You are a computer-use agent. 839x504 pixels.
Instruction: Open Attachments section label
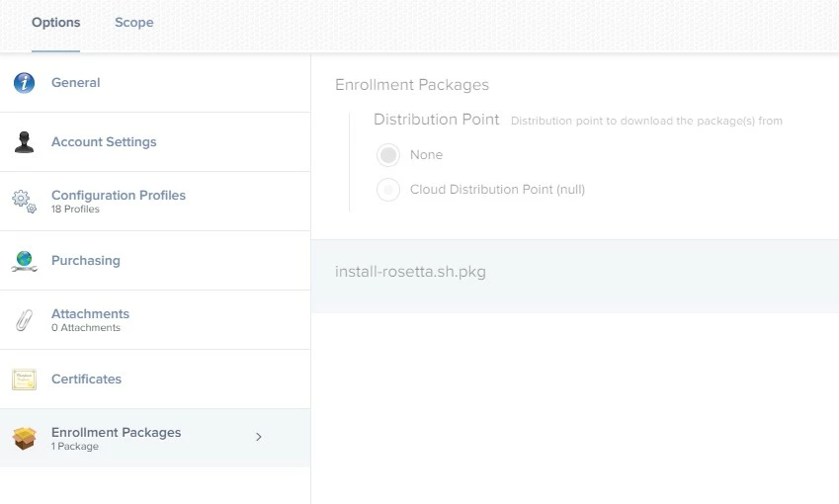click(x=91, y=314)
